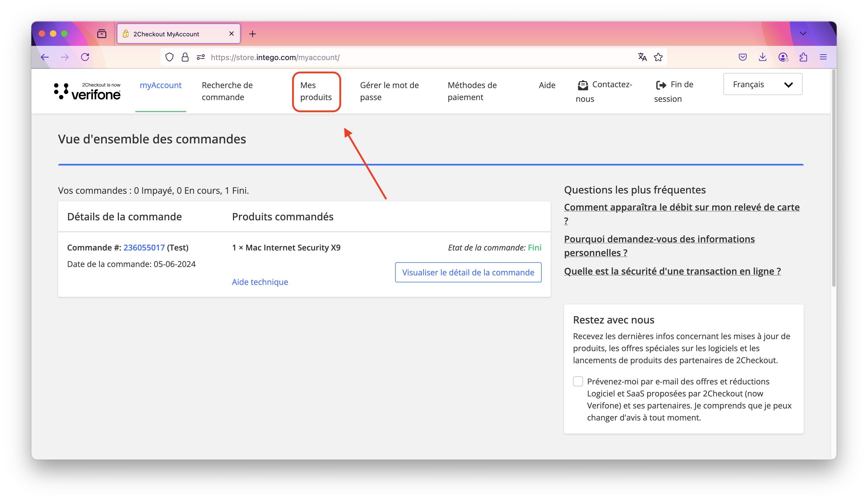Open the Aide technique link
868x501 pixels.
tap(260, 282)
